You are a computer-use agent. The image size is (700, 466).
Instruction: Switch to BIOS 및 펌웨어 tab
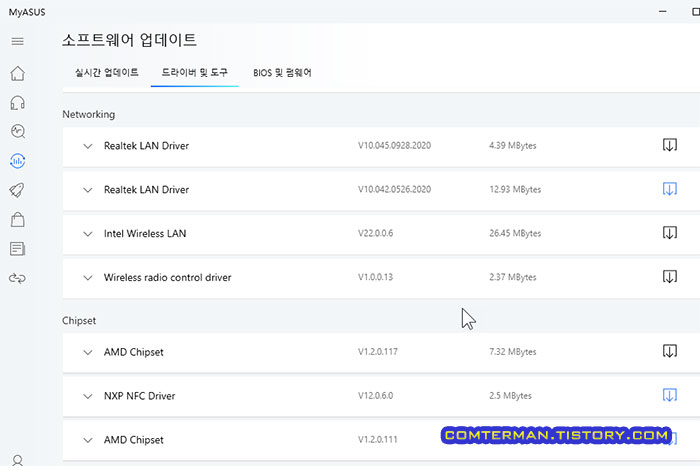282,73
